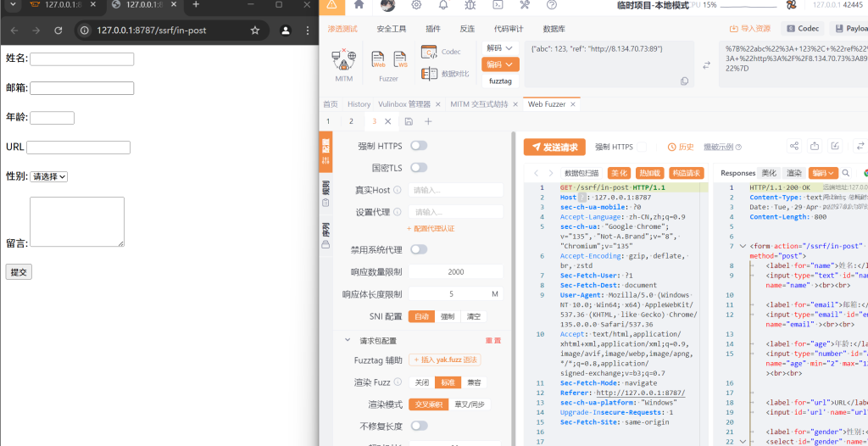Open the 解码 dropdown
The image size is (868, 446).
500,48
